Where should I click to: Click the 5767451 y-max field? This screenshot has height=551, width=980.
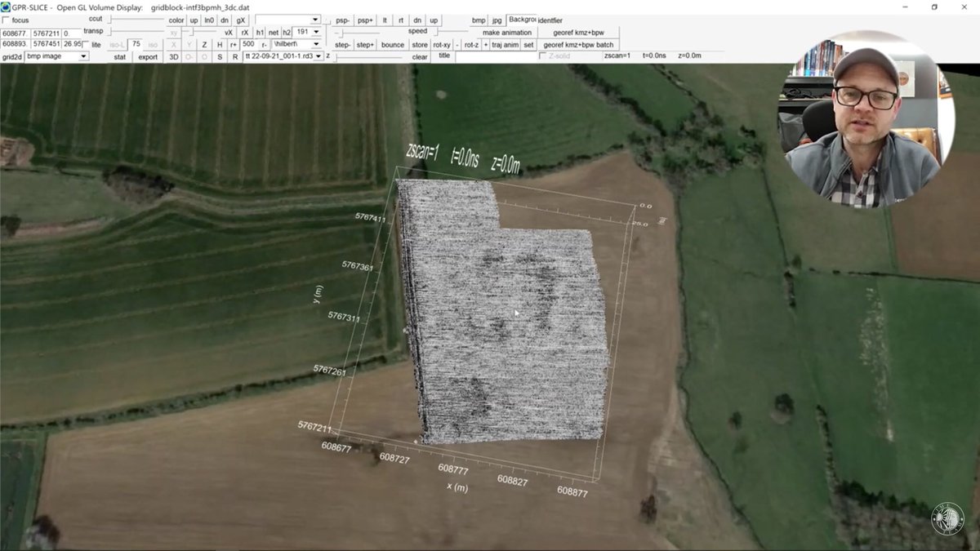(x=46, y=44)
